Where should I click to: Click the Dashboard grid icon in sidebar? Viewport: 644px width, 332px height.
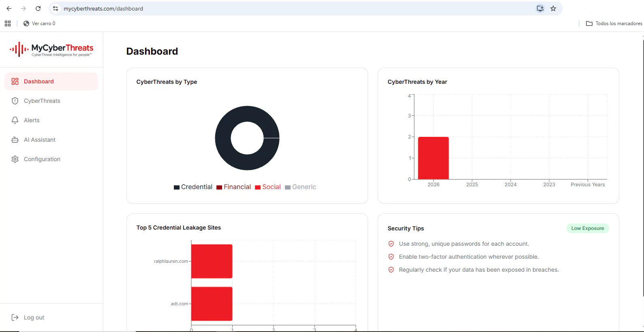(x=15, y=81)
